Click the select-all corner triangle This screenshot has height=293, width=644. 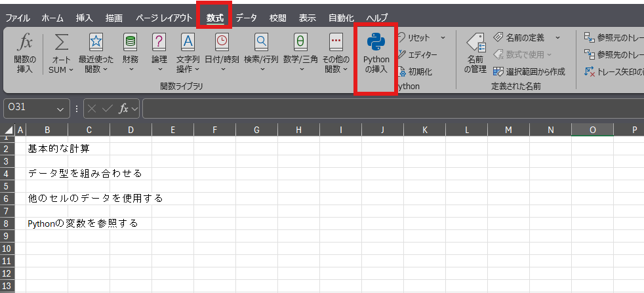click(x=7, y=130)
